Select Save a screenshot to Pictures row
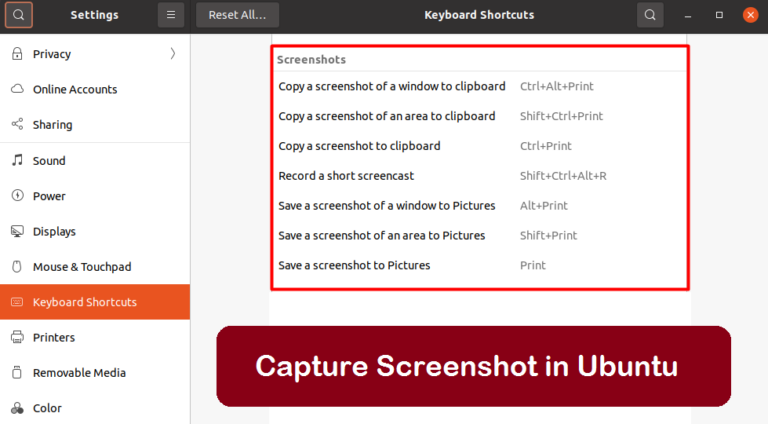 pos(354,265)
